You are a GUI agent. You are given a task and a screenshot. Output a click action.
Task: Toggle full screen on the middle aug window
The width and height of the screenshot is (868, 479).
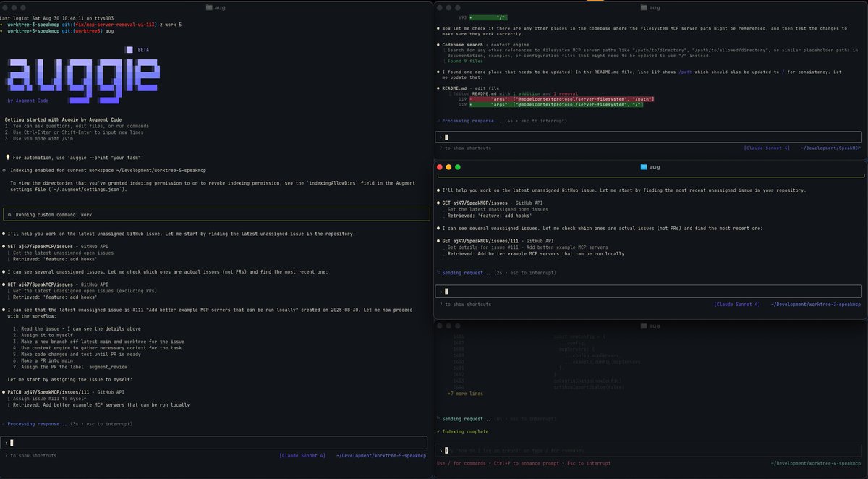pyautogui.click(x=459, y=166)
